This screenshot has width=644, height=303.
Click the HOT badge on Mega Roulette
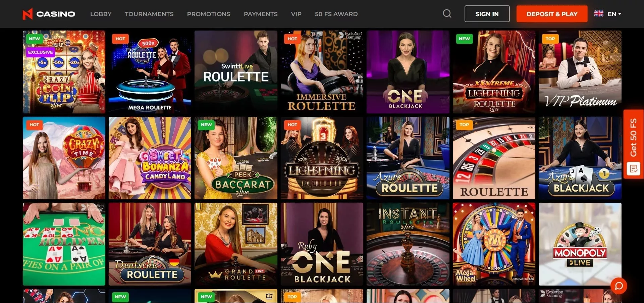(120, 39)
